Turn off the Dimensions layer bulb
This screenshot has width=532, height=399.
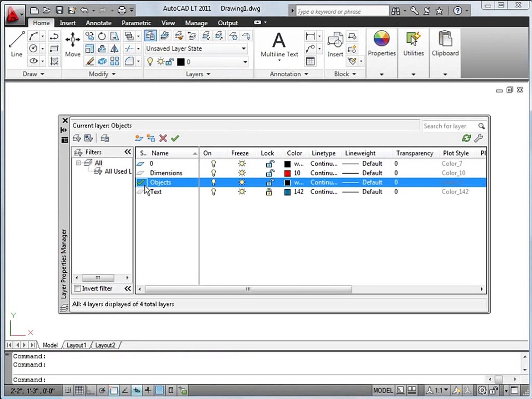pyautogui.click(x=213, y=173)
